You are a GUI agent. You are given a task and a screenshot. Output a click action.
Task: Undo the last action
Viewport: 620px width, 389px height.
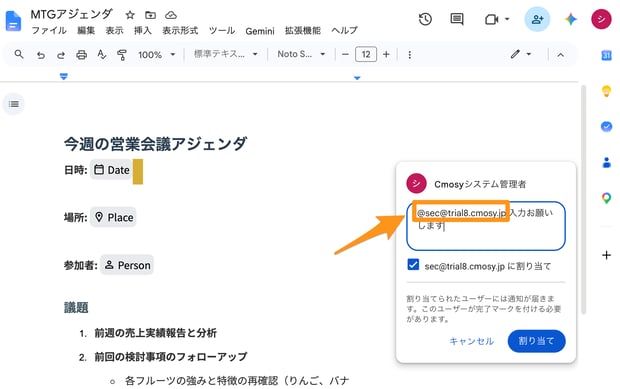click(x=41, y=55)
